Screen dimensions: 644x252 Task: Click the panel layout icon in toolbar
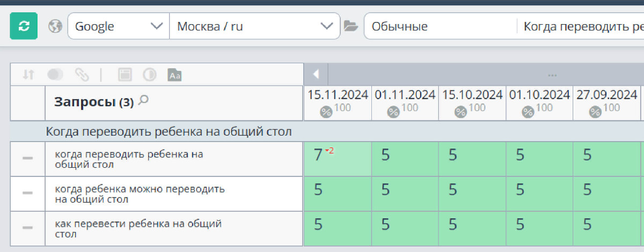(x=125, y=75)
